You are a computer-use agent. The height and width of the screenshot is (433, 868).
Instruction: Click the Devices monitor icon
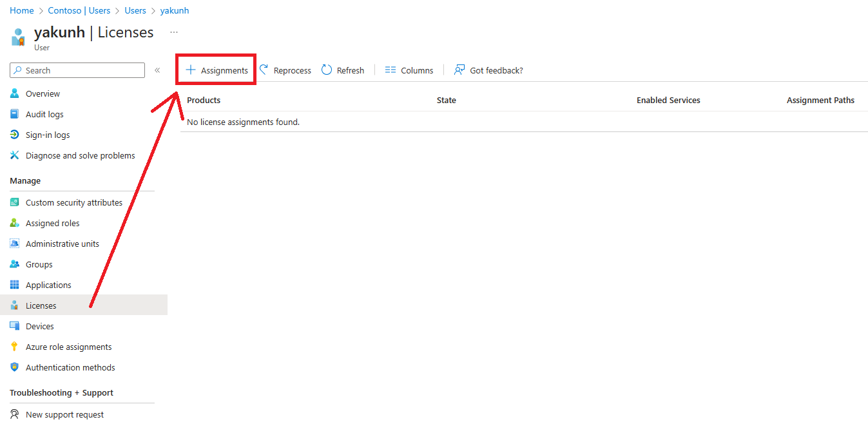coord(14,326)
